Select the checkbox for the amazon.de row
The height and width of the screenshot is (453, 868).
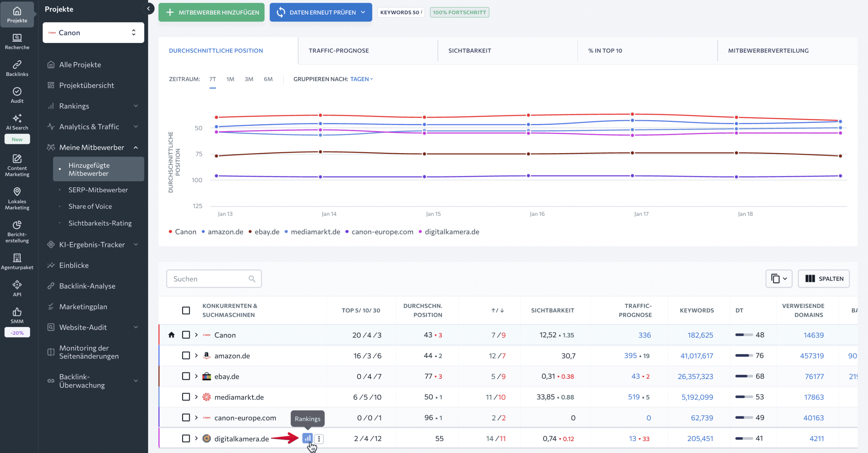click(186, 355)
